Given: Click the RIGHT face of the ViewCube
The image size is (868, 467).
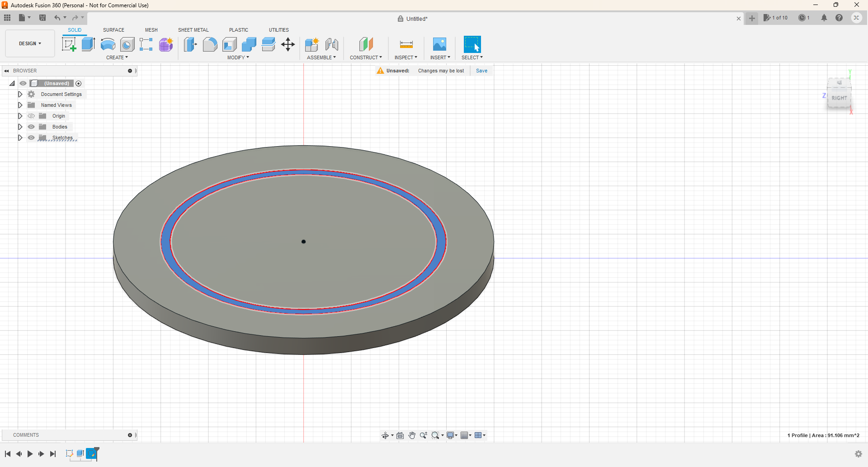Looking at the screenshot, I should 839,98.
